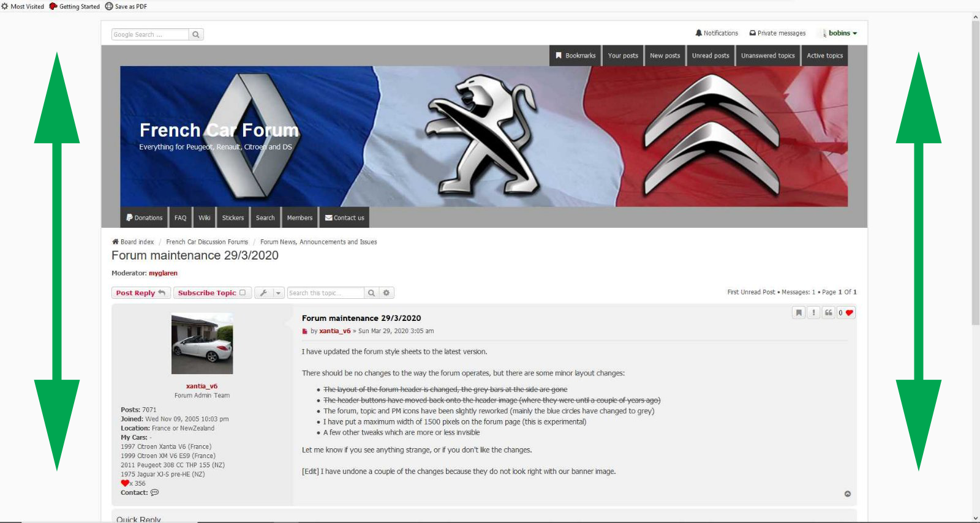Go to Stickers page
Viewport: 980px width, 523px height.
(233, 217)
